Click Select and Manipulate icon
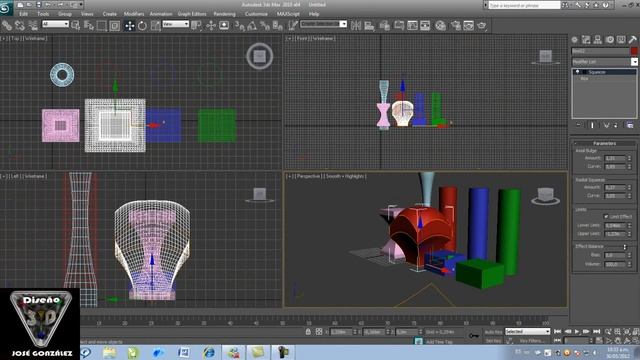 211,26
